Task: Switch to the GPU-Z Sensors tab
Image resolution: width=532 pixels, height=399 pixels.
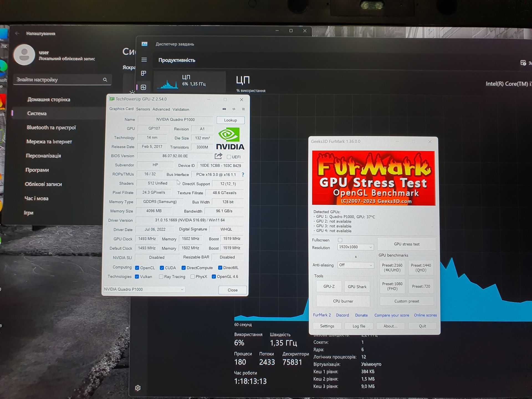Action: coord(143,109)
